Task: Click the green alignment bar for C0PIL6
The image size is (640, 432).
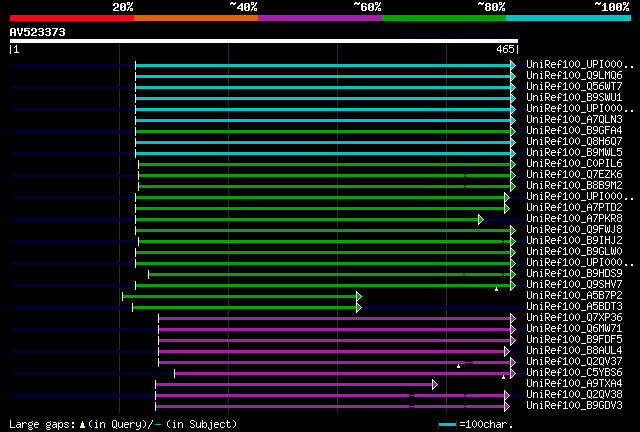Action: (324, 165)
